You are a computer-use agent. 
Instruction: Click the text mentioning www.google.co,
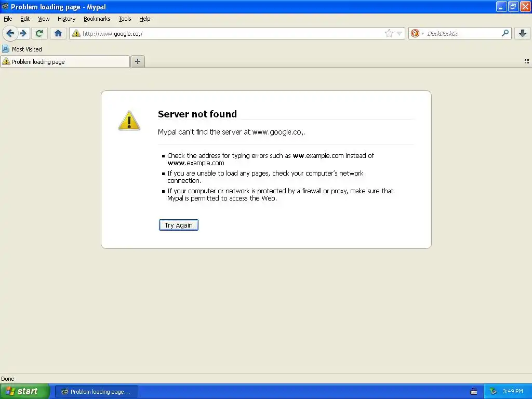point(231,132)
